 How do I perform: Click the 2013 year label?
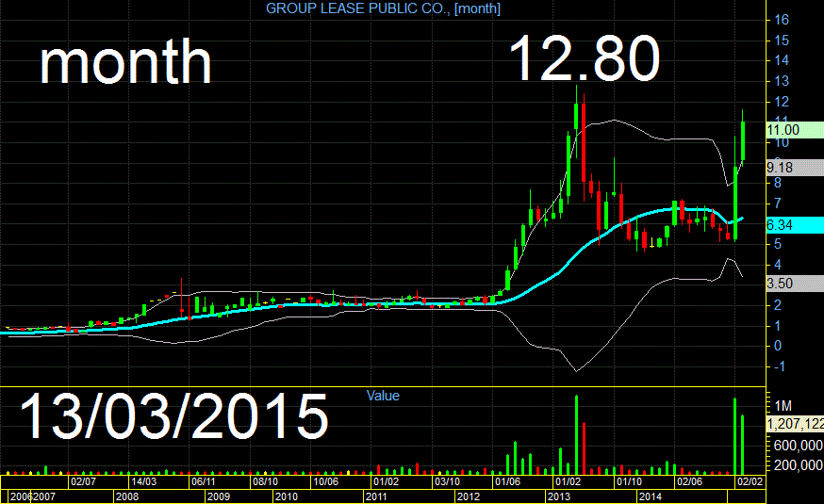(x=559, y=496)
